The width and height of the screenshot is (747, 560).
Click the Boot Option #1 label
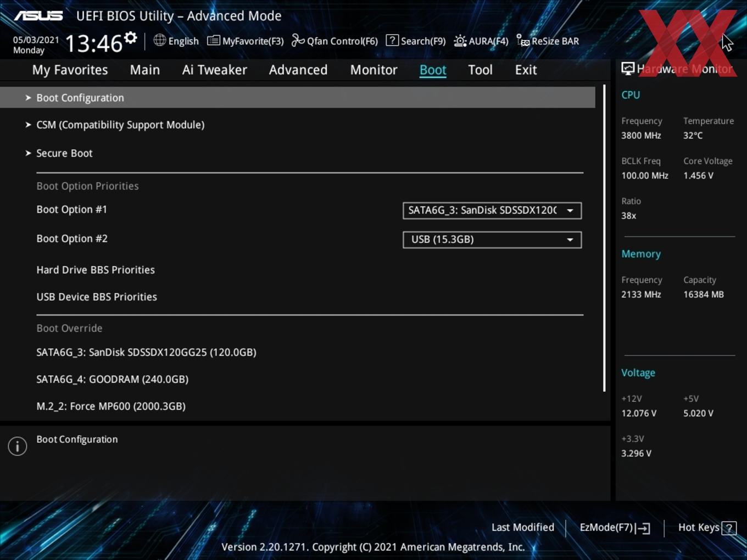(x=71, y=209)
